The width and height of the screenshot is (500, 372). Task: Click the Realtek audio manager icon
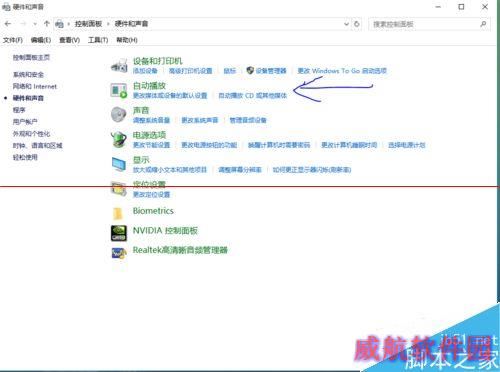click(x=119, y=253)
